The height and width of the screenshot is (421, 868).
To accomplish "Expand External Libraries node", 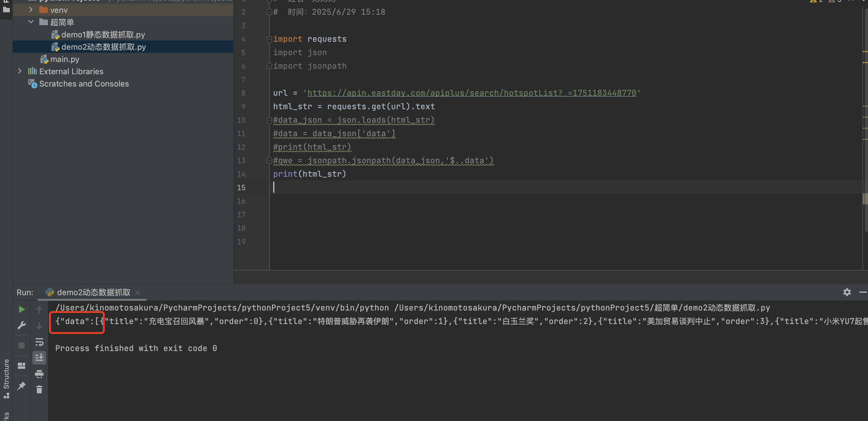I will pyautogui.click(x=20, y=71).
